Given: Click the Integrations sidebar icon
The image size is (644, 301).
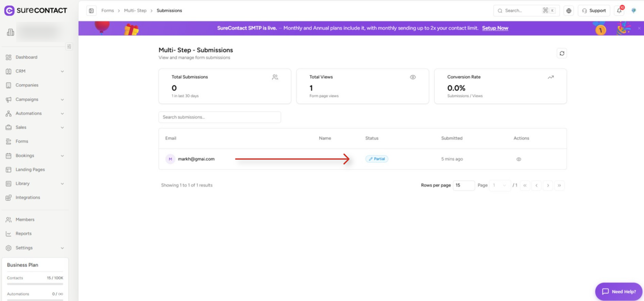Looking at the screenshot, I should [x=9, y=197].
